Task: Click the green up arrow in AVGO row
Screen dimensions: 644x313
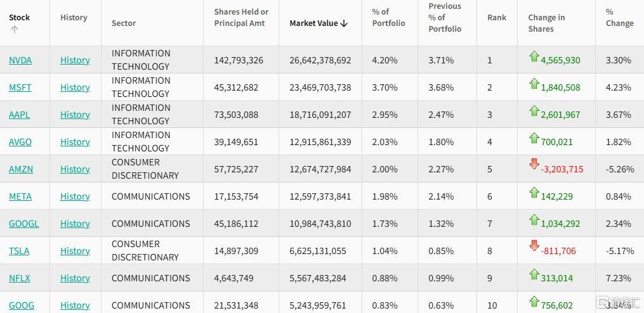Action: (x=534, y=138)
